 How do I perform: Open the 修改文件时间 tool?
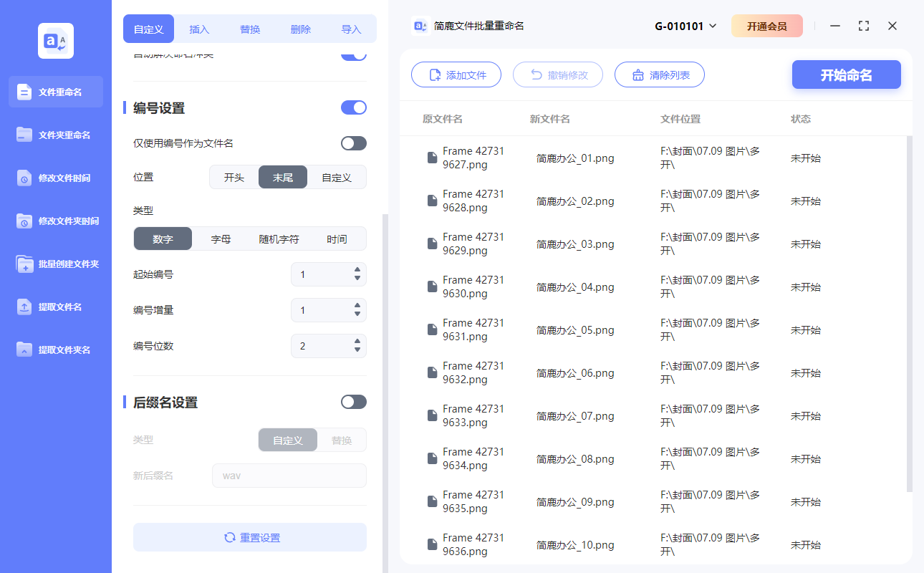[x=55, y=178]
